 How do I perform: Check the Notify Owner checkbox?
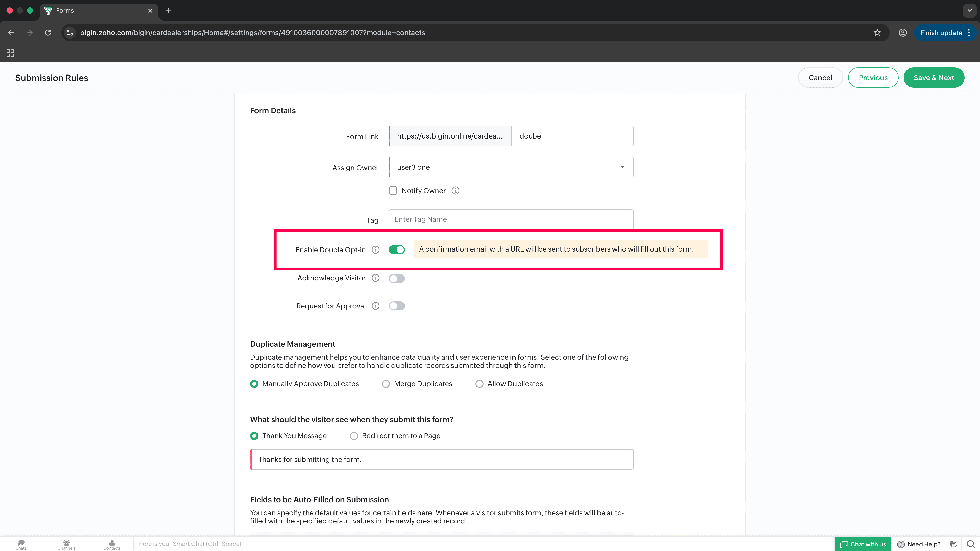[x=393, y=191]
